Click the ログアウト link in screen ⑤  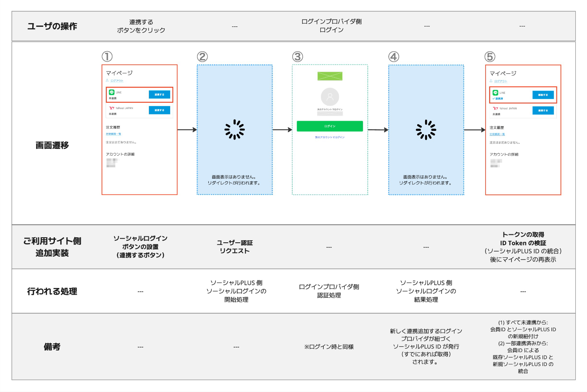pos(500,81)
